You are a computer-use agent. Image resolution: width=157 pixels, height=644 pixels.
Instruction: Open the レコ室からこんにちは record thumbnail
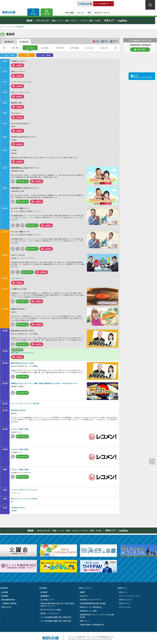[102, 297]
